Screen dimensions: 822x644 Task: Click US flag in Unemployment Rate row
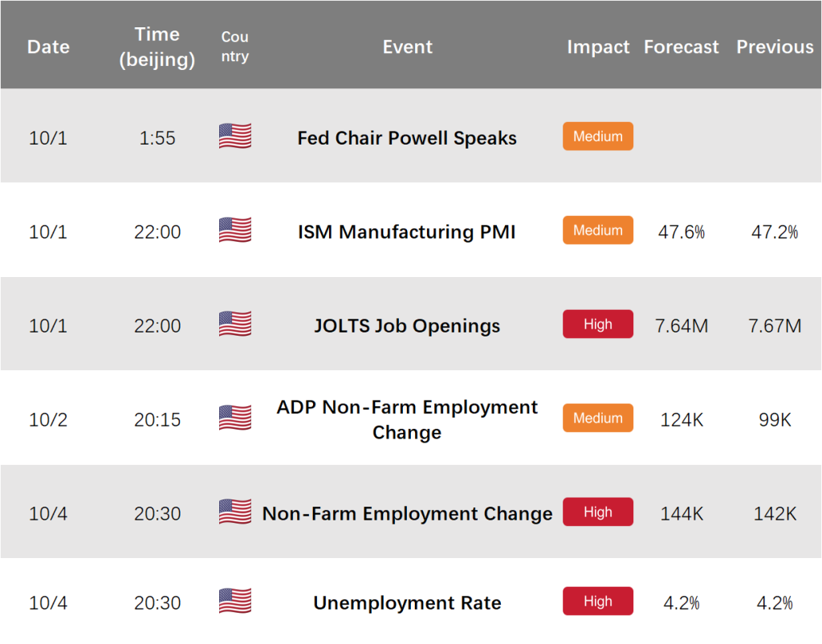click(235, 601)
